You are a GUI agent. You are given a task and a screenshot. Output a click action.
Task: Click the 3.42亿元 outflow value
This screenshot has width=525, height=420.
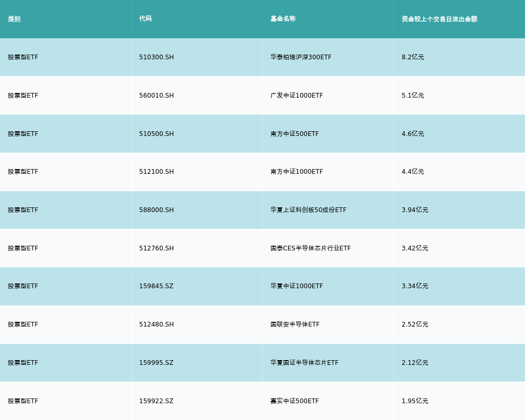click(x=415, y=248)
